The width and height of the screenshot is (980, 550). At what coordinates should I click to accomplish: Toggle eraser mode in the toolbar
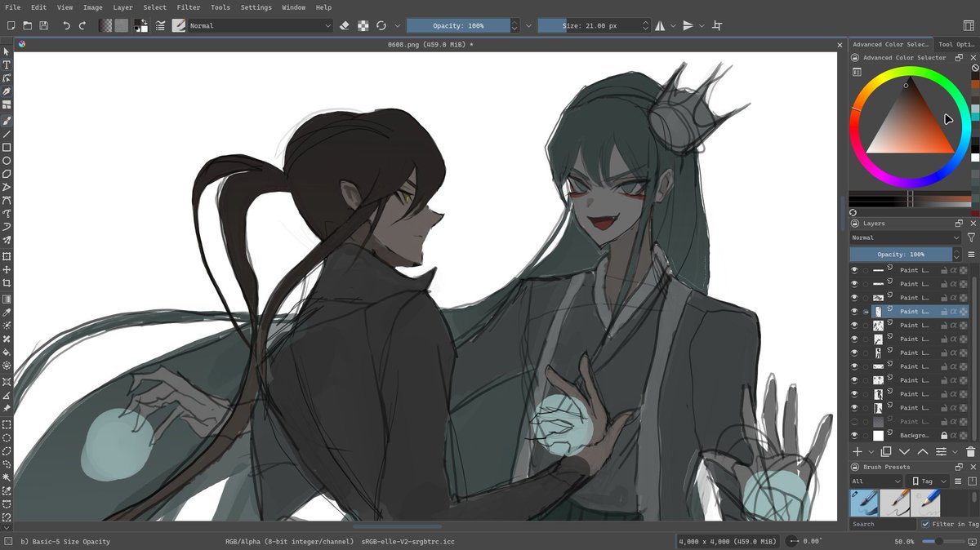pos(344,25)
